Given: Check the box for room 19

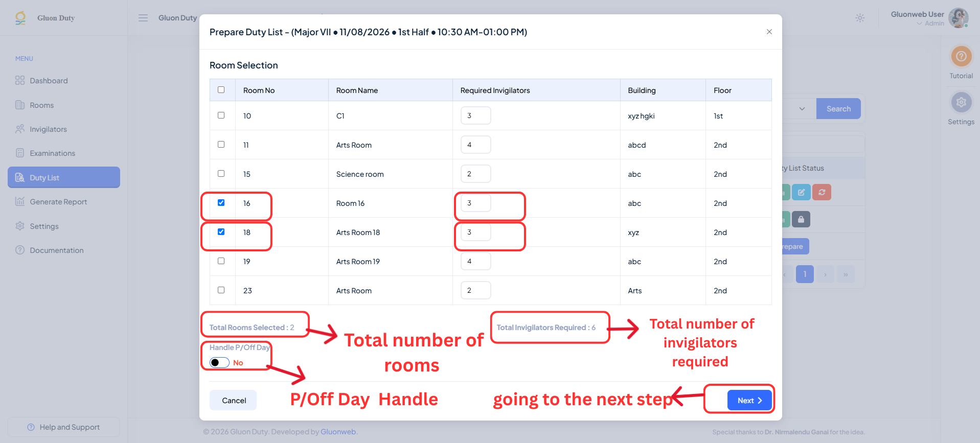Looking at the screenshot, I should 221,261.
